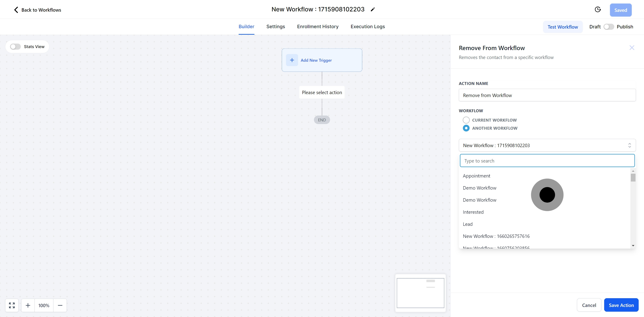Click the pencil icon to rename workflow

click(x=373, y=9)
